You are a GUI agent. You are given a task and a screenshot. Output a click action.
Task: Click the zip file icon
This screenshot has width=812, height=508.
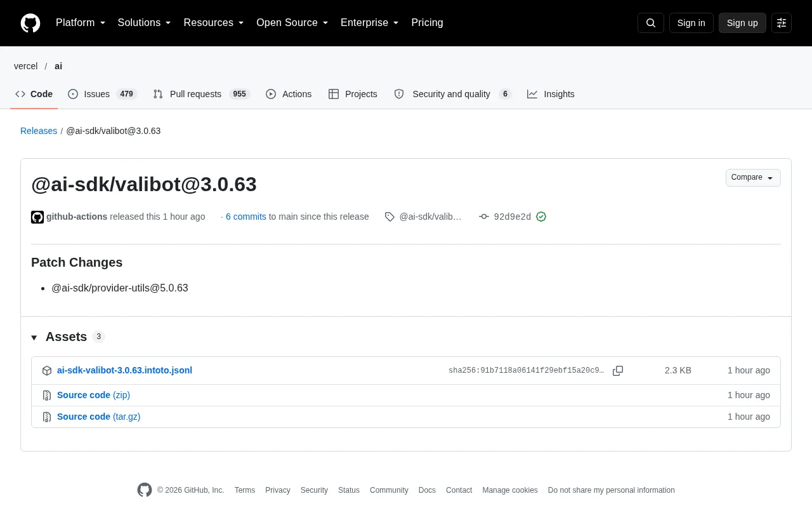pos(47,396)
